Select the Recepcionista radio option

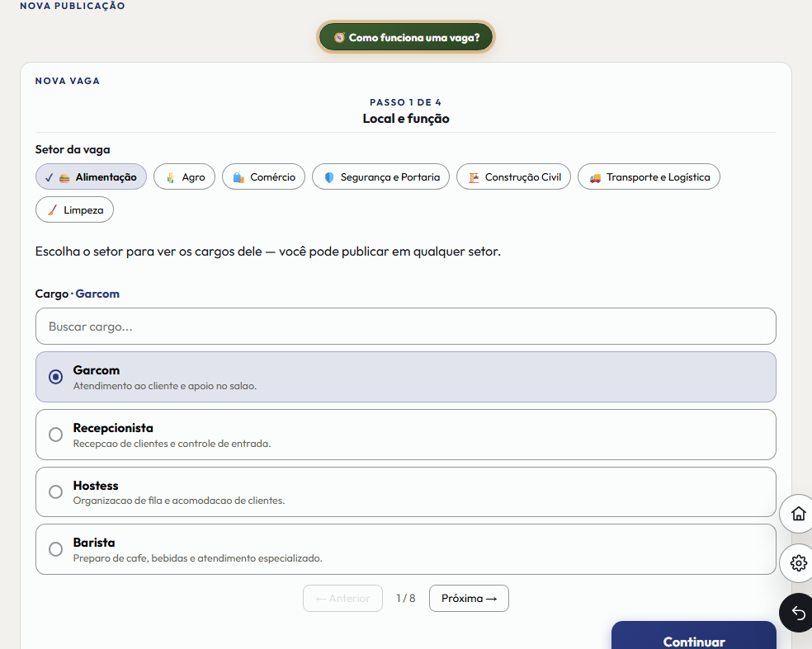(x=55, y=435)
